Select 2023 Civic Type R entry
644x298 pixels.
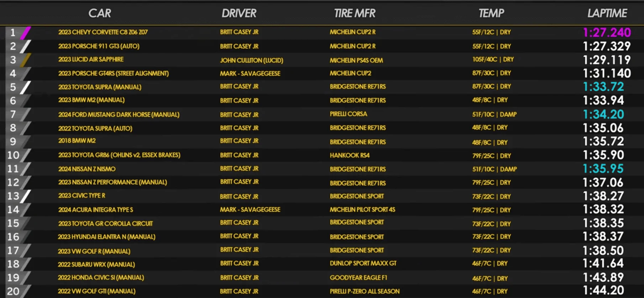[x=82, y=196]
